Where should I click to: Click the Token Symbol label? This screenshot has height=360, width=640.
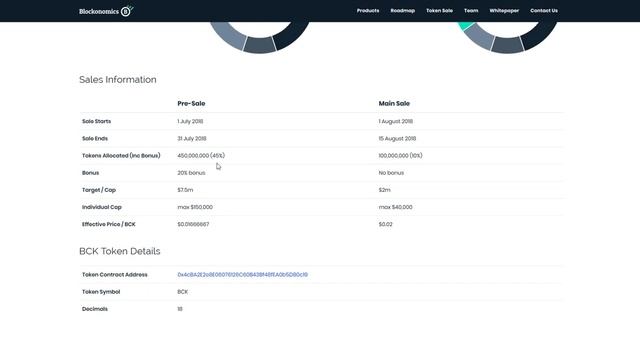(101, 292)
